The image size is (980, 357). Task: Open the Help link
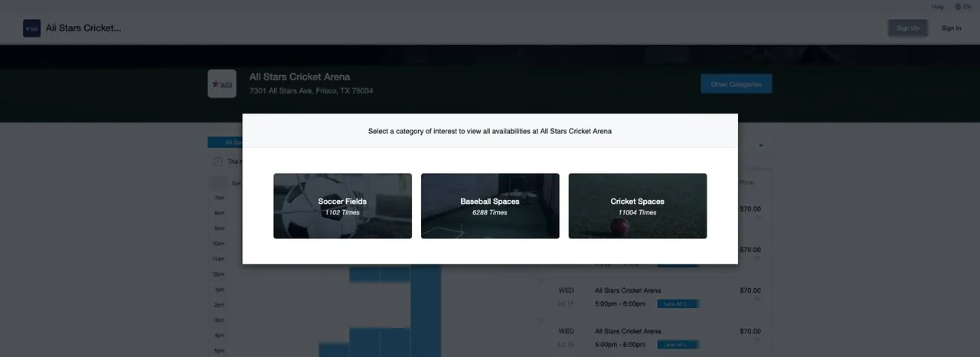point(937,6)
